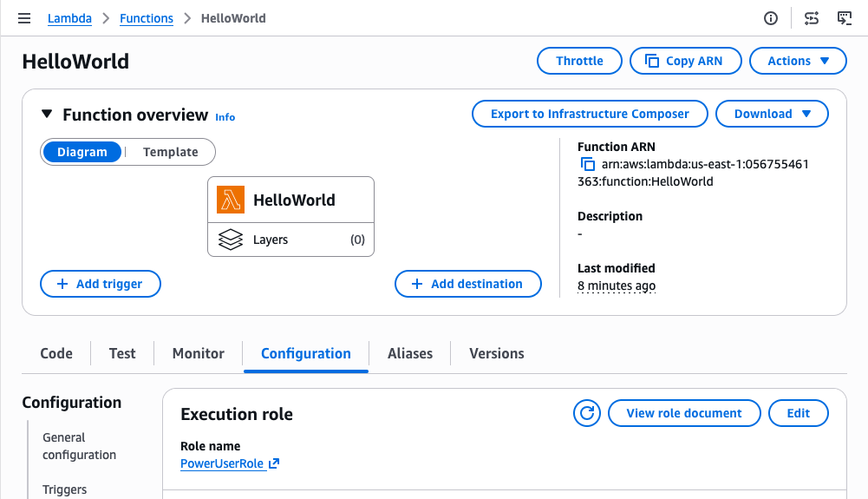Click the HelloWorld breadcrumb text

click(x=233, y=18)
